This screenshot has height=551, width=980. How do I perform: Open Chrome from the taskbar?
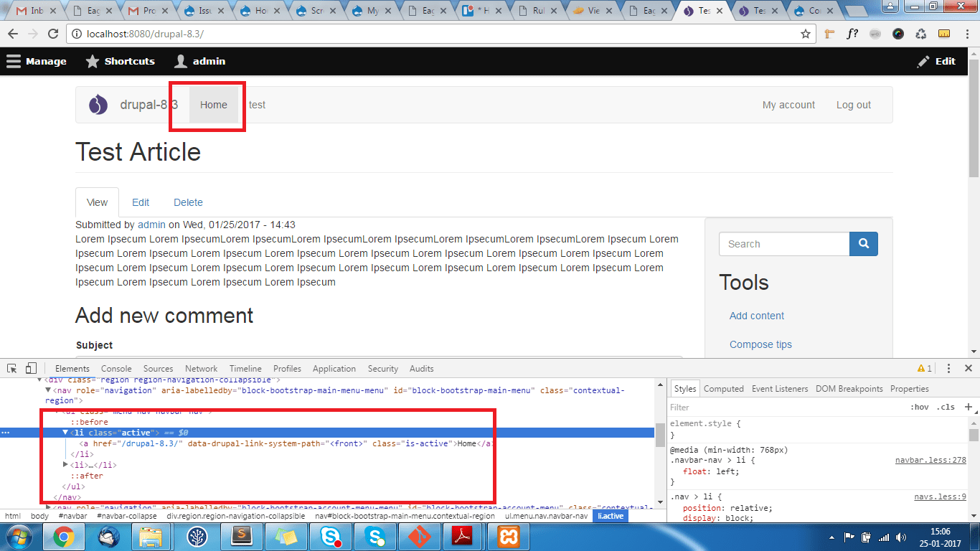pyautogui.click(x=63, y=537)
